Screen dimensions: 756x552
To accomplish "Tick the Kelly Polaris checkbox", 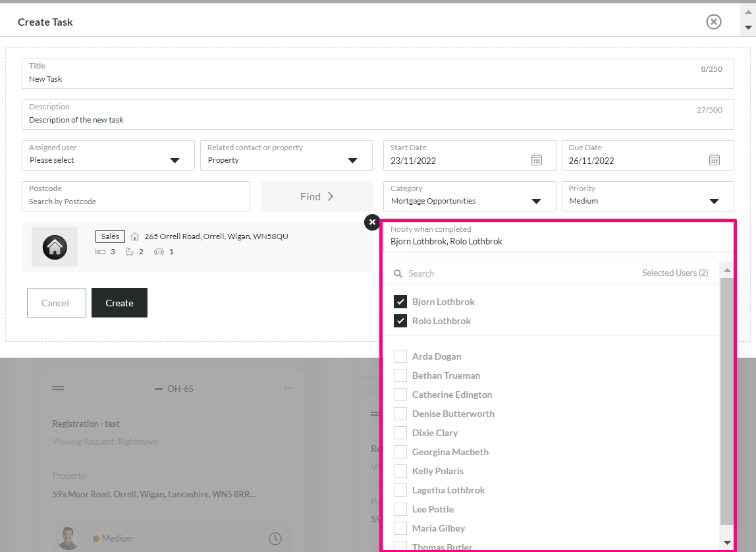I will coord(400,471).
